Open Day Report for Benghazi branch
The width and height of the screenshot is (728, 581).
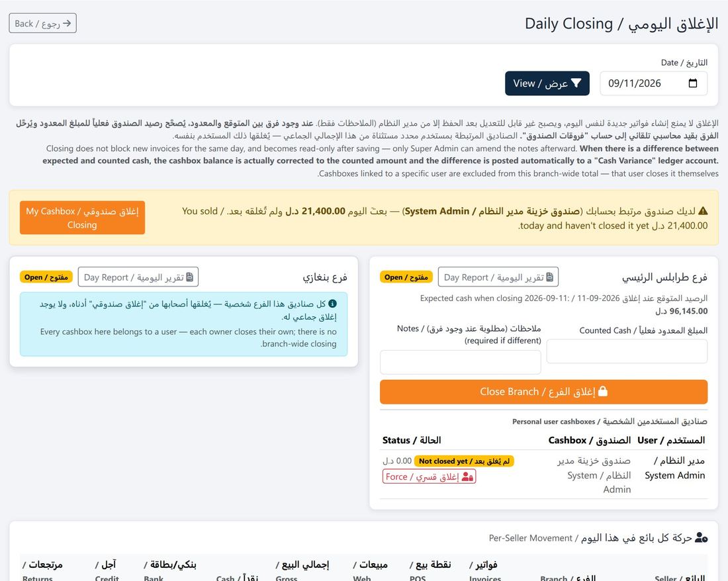[138, 277]
